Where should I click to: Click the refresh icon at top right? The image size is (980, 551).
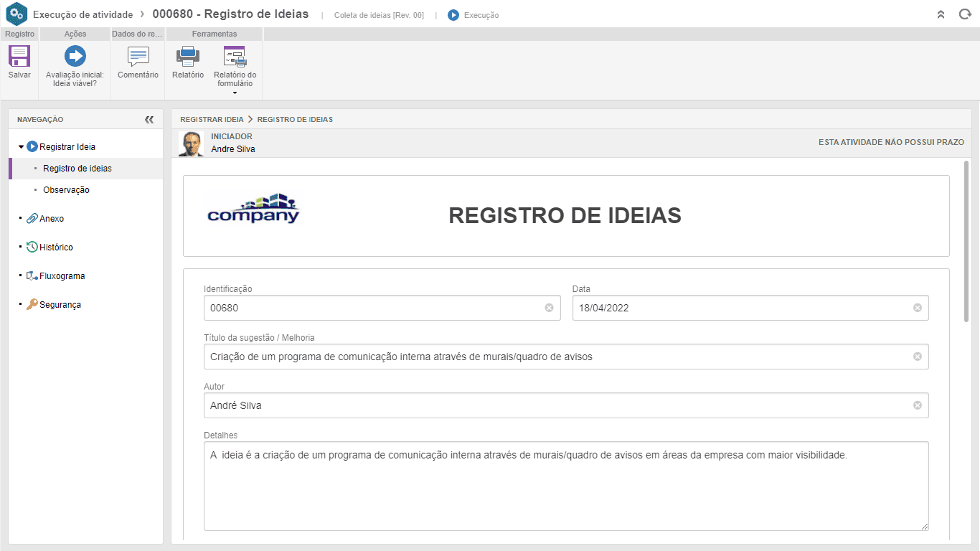tap(965, 14)
